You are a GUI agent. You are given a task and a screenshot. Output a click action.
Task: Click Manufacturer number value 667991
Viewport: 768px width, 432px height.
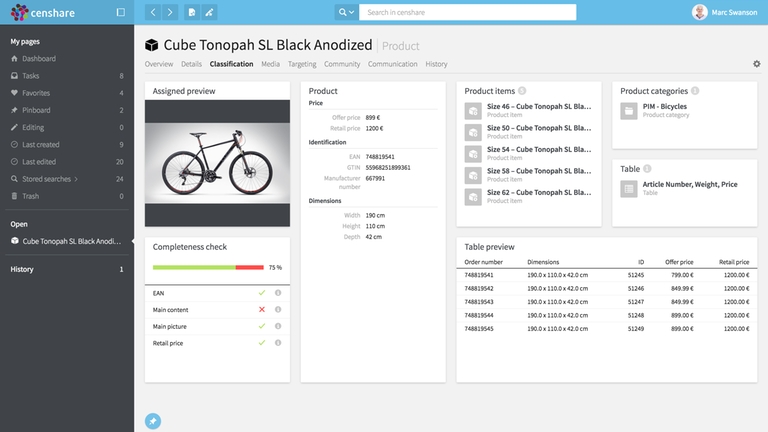(x=375, y=178)
